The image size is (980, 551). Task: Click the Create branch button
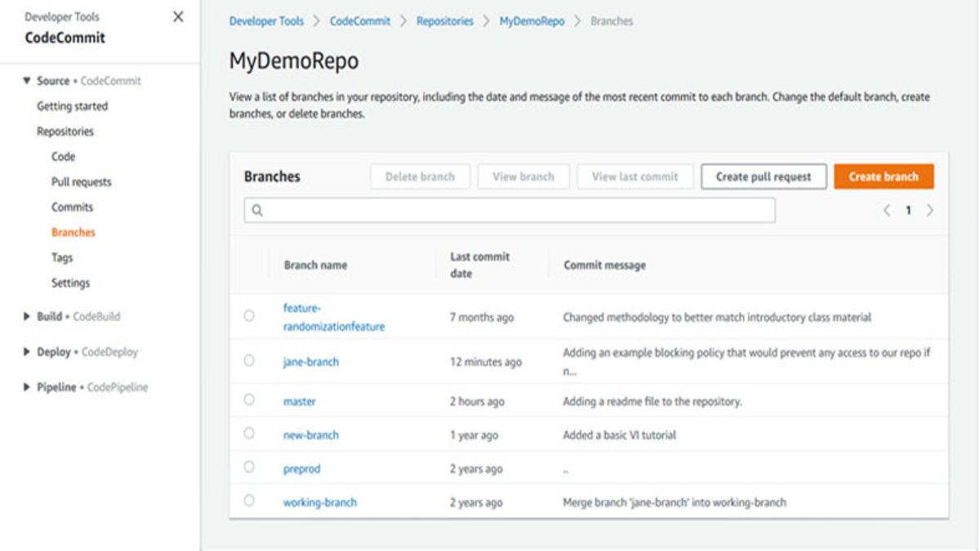883,176
